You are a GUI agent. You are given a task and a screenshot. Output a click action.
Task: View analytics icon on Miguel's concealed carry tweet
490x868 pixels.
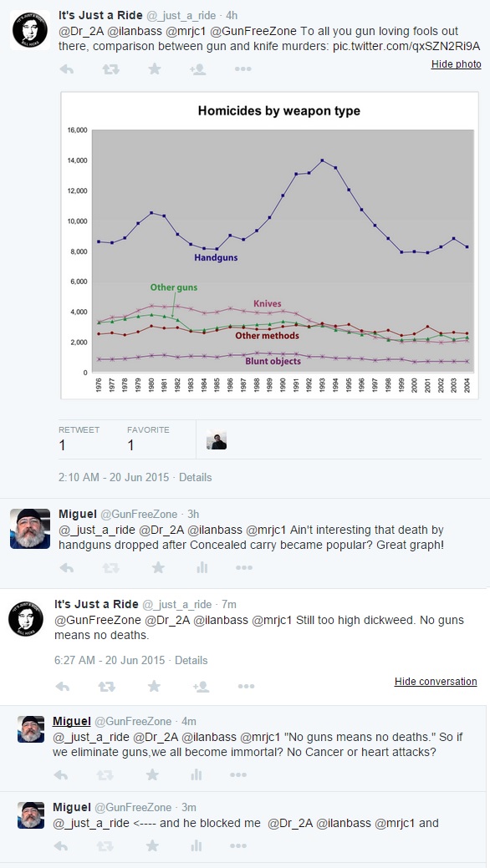[x=202, y=567]
